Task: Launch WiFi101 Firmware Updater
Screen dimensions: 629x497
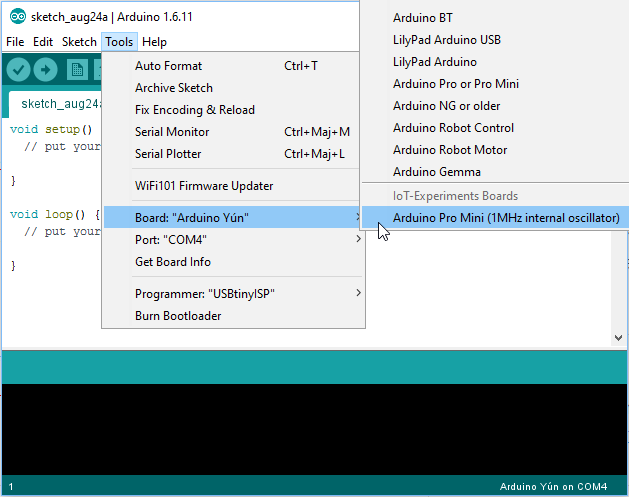Action: [x=231, y=186]
